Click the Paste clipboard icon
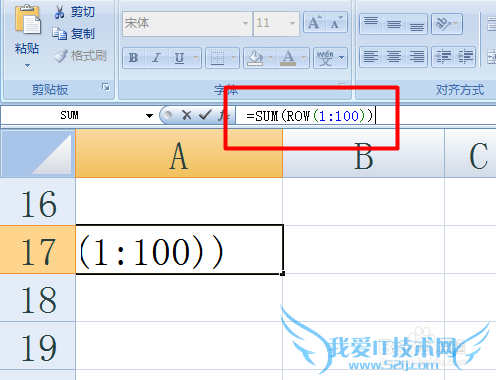Screen dimensions: 496x380 27,20
